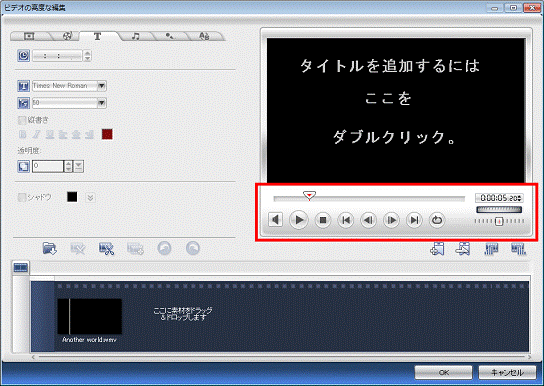Step the transparency value with spinner arrows
The image size is (544, 386).
pos(68,166)
